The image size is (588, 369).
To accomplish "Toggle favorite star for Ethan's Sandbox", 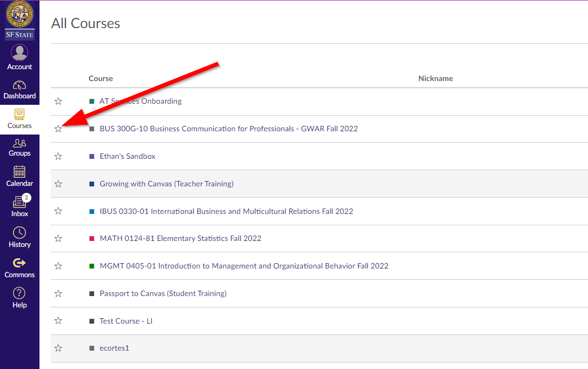I will [x=58, y=156].
